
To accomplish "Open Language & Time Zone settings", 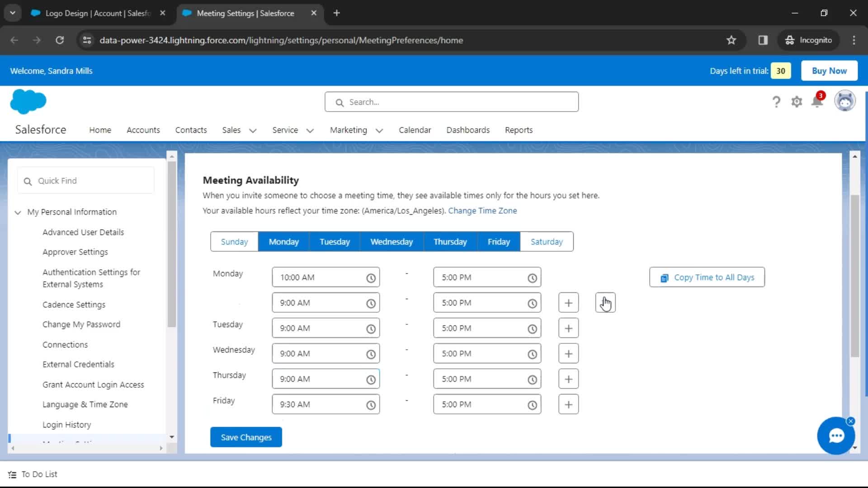I will tap(85, 404).
